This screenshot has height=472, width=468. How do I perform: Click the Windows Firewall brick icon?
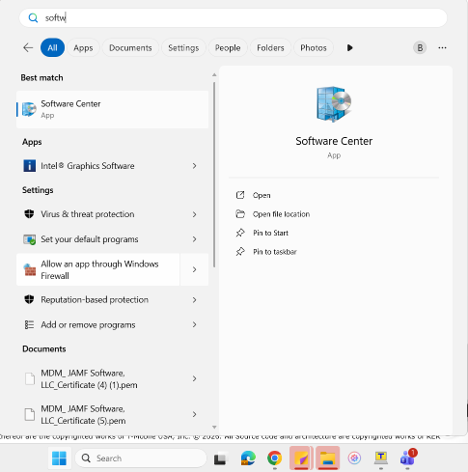30,270
